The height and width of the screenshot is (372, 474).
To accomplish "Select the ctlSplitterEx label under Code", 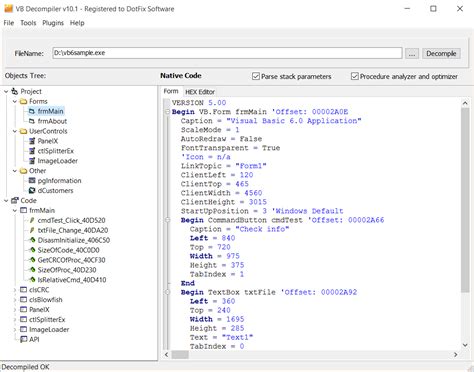I will point(47,320).
